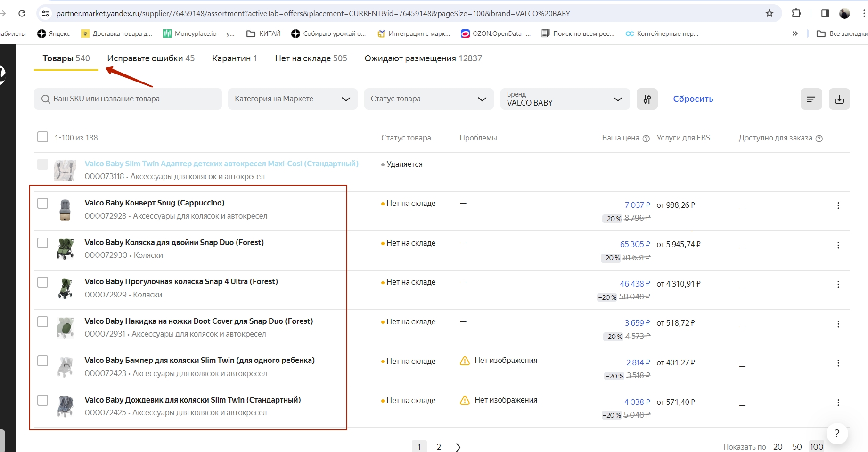
Task: Open the additional filters settings icon
Action: [x=647, y=99]
